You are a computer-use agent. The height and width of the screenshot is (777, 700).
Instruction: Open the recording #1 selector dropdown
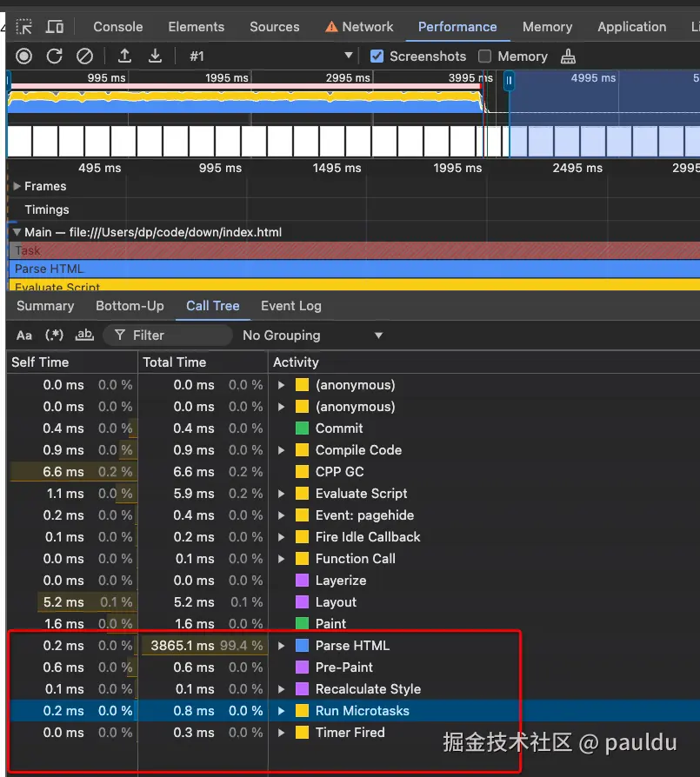point(271,56)
